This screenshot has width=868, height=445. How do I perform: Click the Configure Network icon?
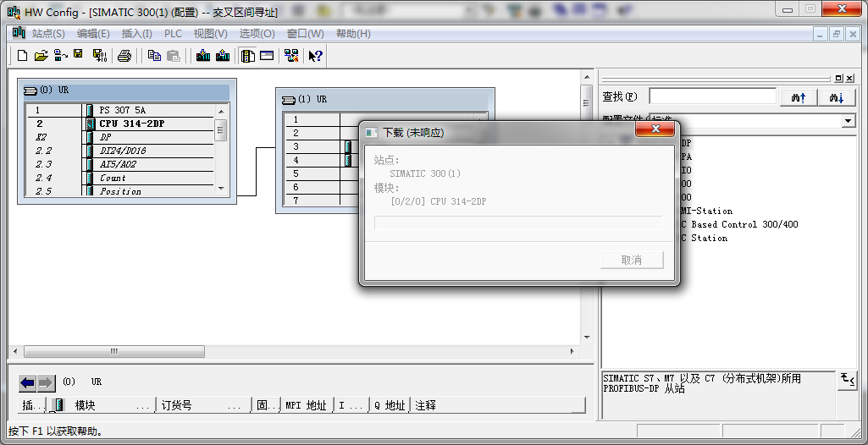coord(291,55)
